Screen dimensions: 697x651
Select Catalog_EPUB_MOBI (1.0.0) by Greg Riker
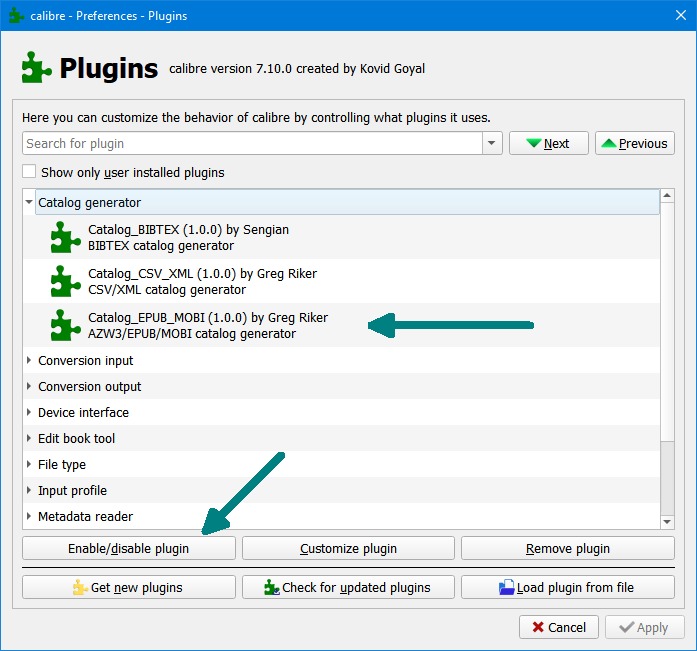click(x=341, y=325)
